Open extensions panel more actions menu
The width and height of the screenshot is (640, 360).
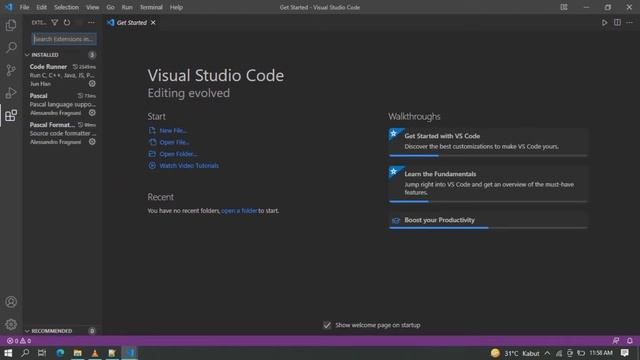tap(91, 22)
